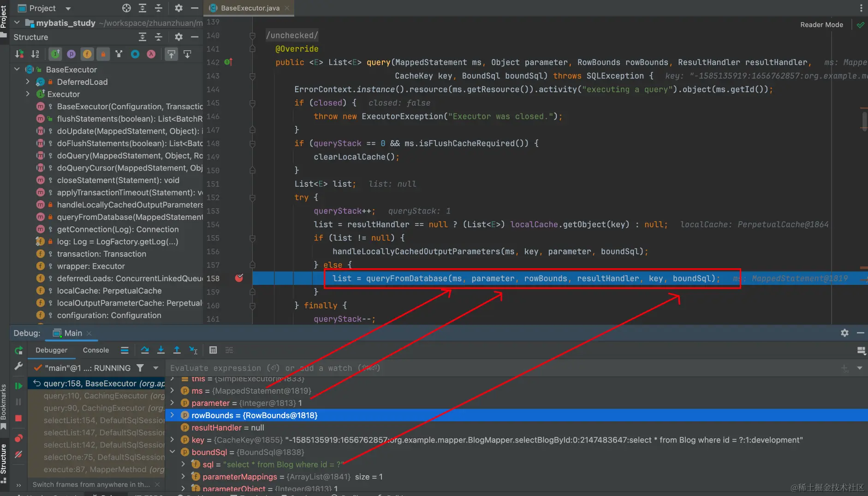Expand the sql field under boundSql
868x496 pixels.
(x=183, y=464)
